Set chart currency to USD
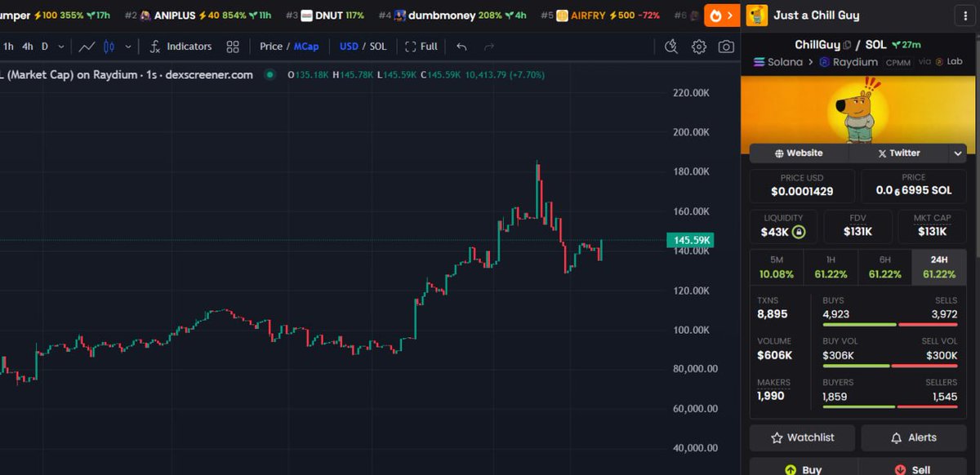980x475 pixels. 349,47
